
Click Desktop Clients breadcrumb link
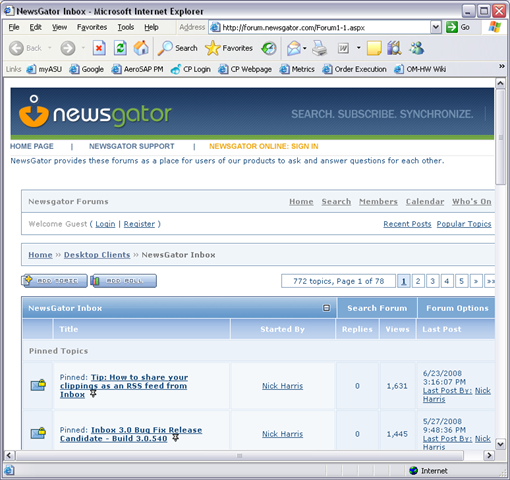[97, 255]
